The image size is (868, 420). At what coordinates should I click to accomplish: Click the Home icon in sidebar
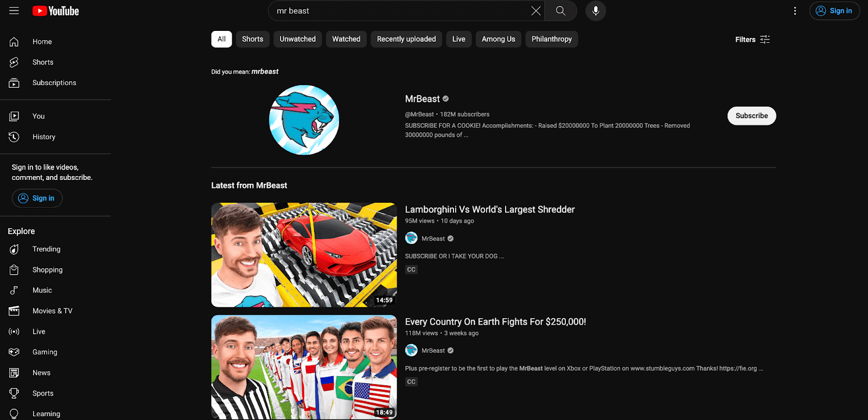14,42
